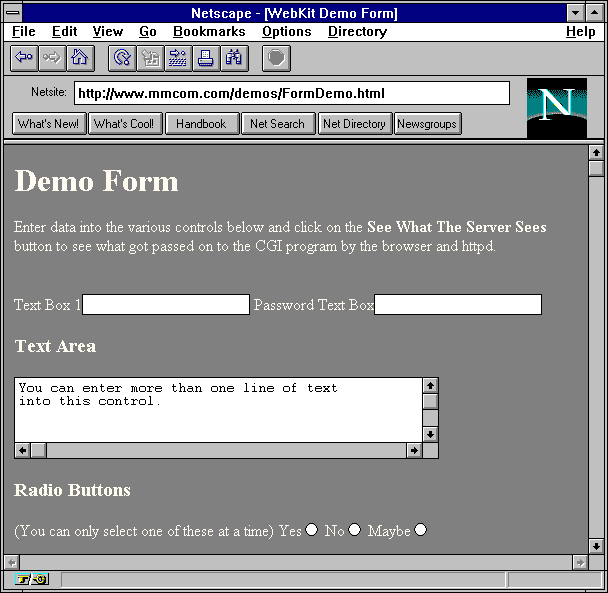This screenshot has height=593, width=608.
Task: Open the Bookmarks menu
Action: tap(209, 32)
